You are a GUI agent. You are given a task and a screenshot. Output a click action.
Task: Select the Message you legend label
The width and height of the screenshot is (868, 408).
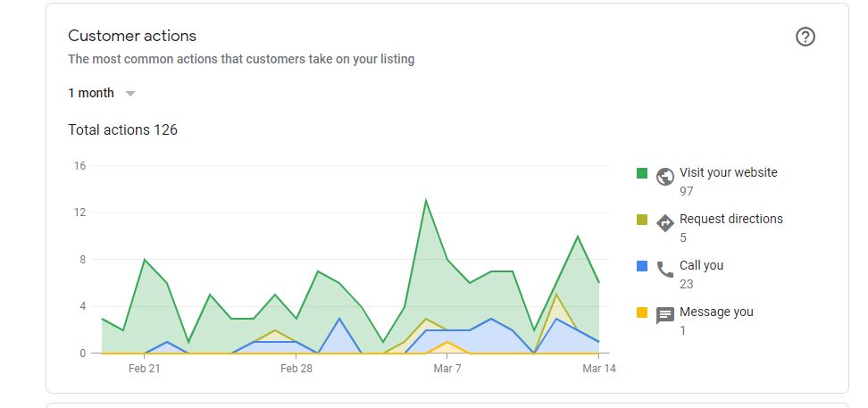(x=716, y=312)
